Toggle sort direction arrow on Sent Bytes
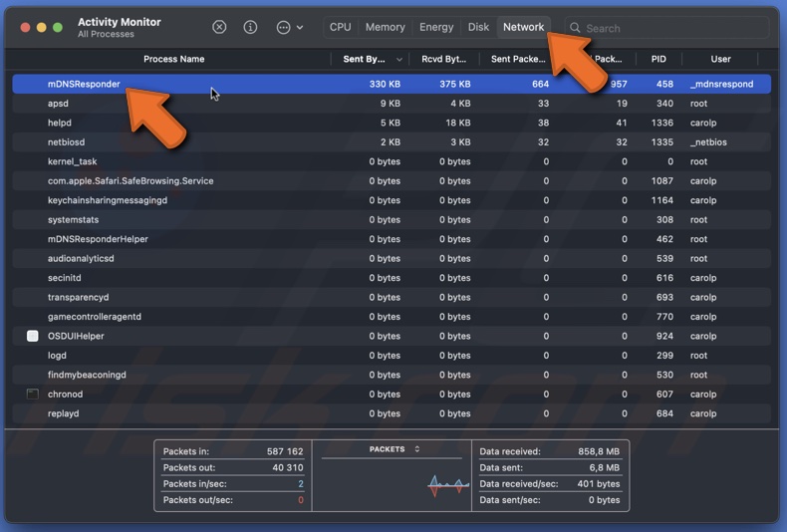 (x=399, y=60)
